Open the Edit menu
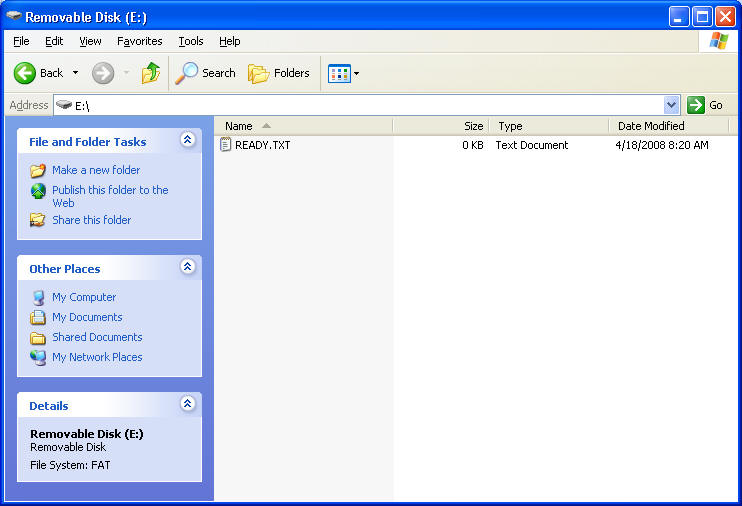 point(54,42)
